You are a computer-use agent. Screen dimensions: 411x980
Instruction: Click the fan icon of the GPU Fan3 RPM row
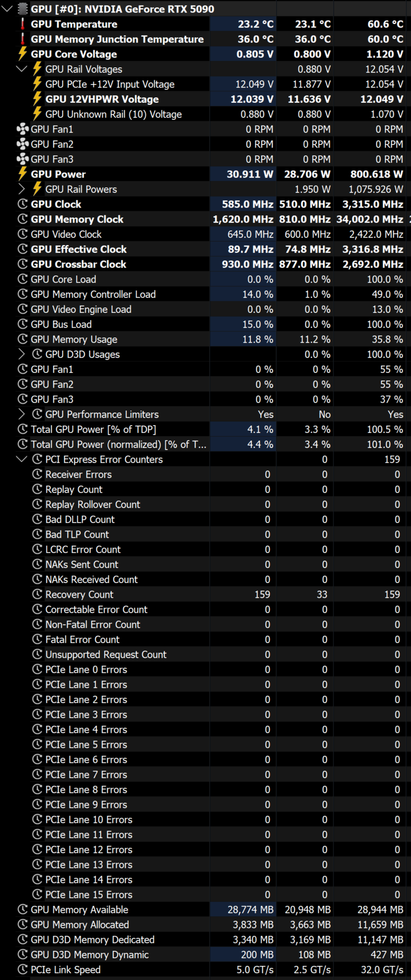click(22, 159)
